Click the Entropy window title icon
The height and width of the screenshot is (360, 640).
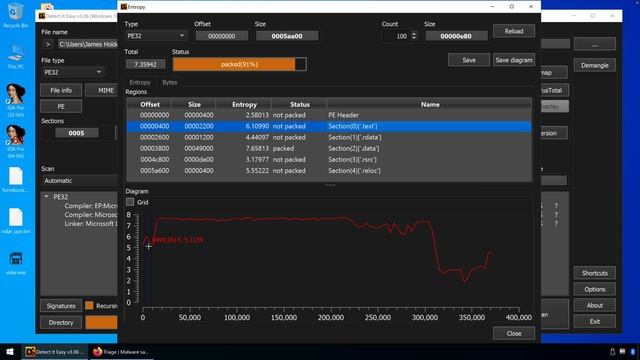tap(124, 7)
